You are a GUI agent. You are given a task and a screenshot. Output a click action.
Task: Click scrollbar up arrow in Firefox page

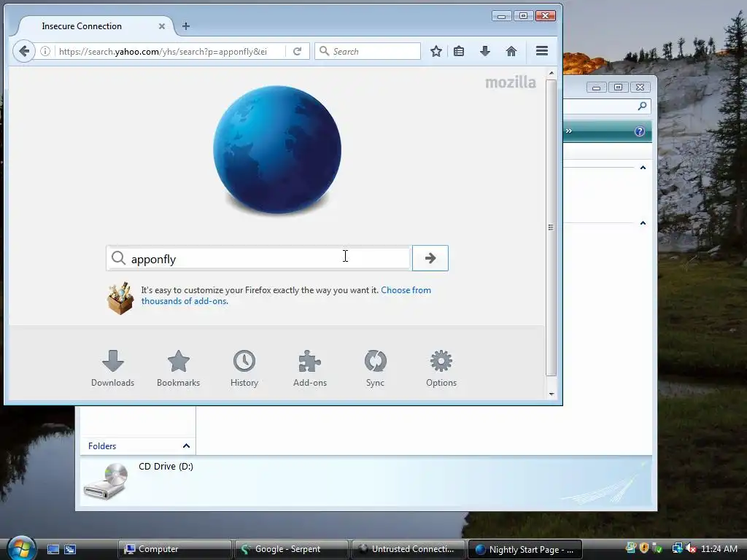click(551, 73)
